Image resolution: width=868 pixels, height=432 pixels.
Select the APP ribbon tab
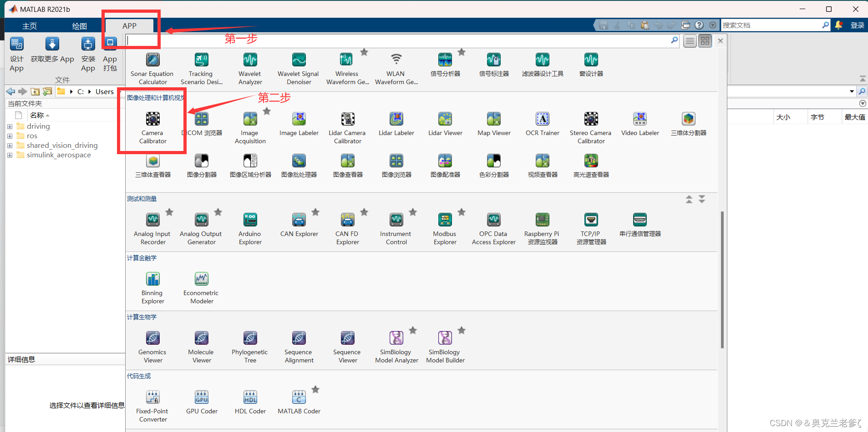point(129,26)
